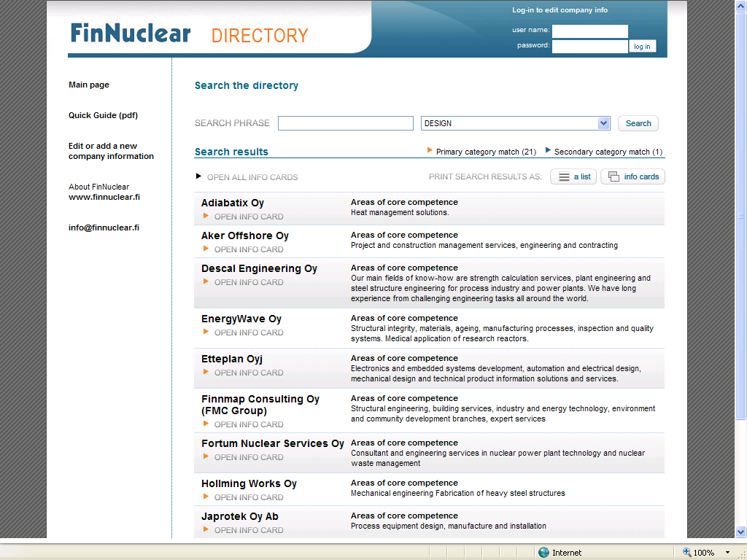This screenshot has height=560, width=747.
Task: Click company name Hollming Works Oy
Action: (x=249, y=484)
